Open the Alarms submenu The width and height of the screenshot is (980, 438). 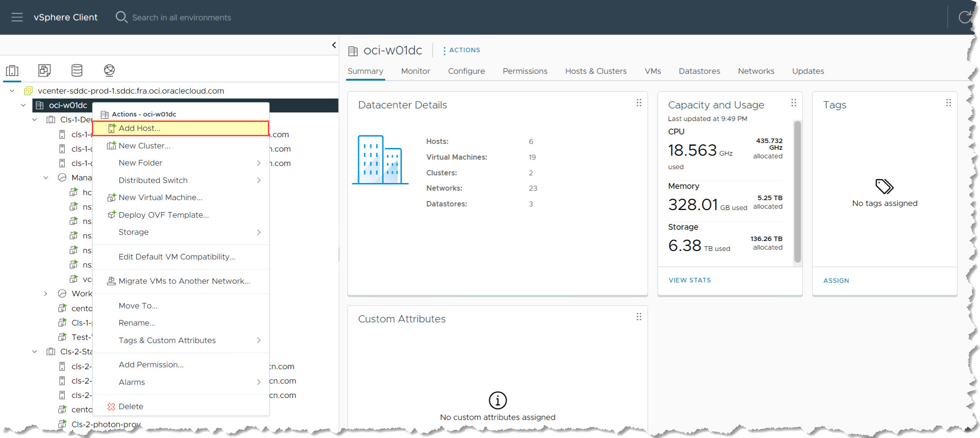pyautogui.click(x=181, y=382)
